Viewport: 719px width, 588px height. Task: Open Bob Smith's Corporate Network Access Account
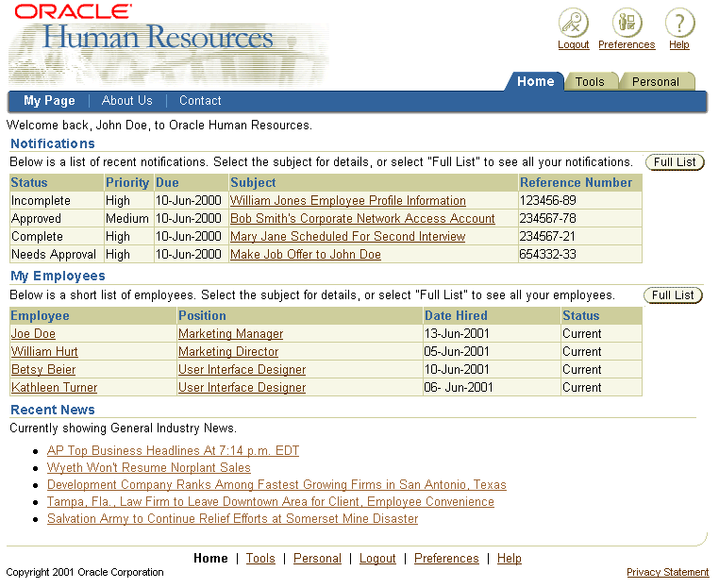point(362,219)
